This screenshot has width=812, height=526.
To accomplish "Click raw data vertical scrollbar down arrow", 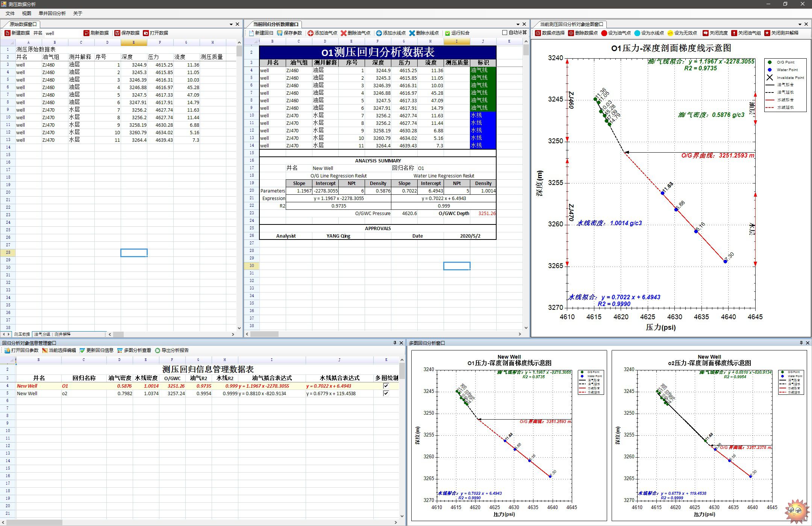I will tap(239, 328).
